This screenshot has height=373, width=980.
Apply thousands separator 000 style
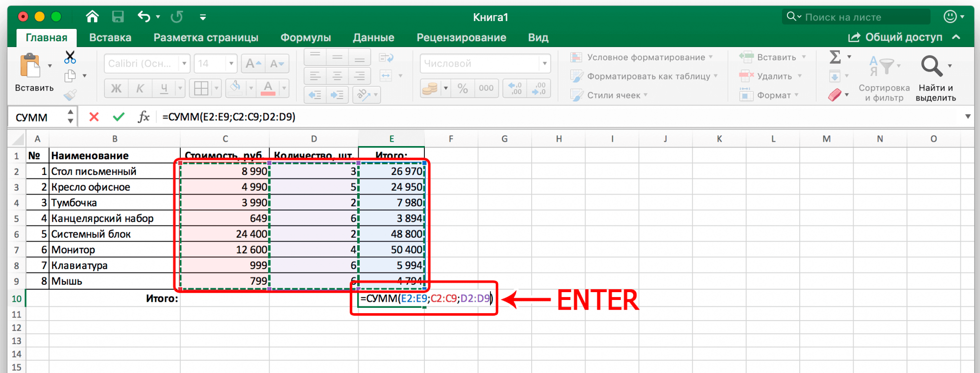[486, 88]
